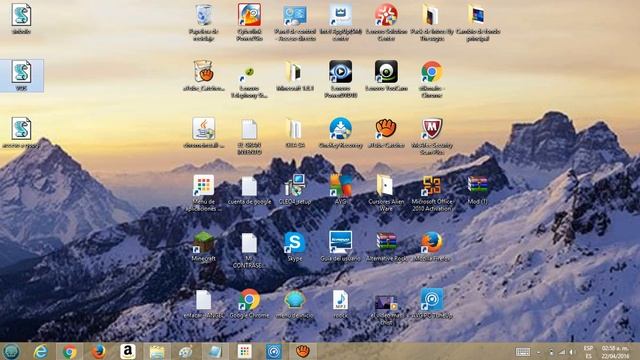The width and height of the screenshot is (640, 360).
Task: Open AVG PC TuneUp from the taskbar
Action: coord(273,351)
